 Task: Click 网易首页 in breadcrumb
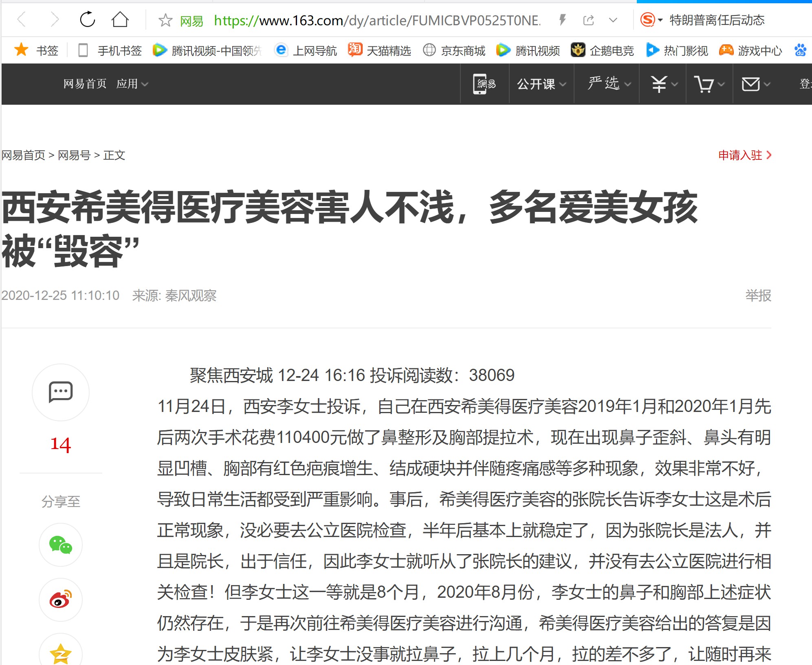[23, 155]
